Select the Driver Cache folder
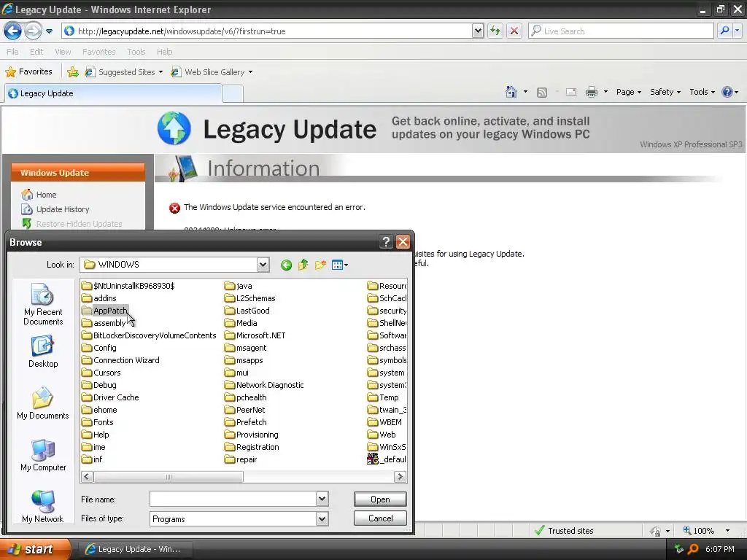 (x=111, y=397)
